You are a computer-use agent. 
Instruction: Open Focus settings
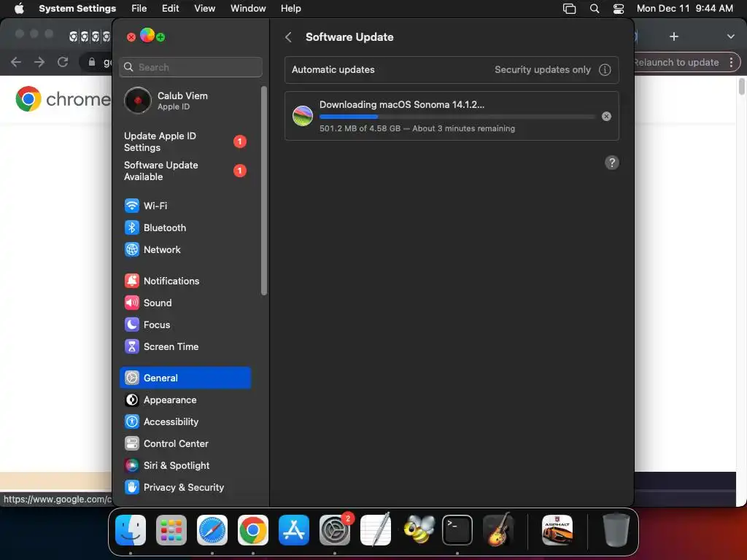pos(185,324)
